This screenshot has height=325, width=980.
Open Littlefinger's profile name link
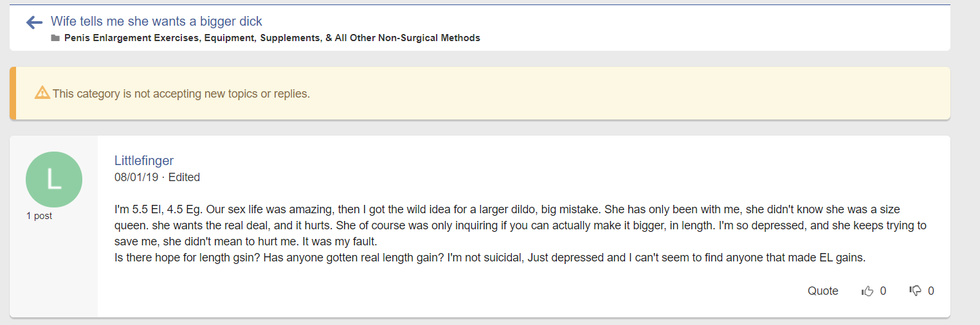click(x=144, y=161)
